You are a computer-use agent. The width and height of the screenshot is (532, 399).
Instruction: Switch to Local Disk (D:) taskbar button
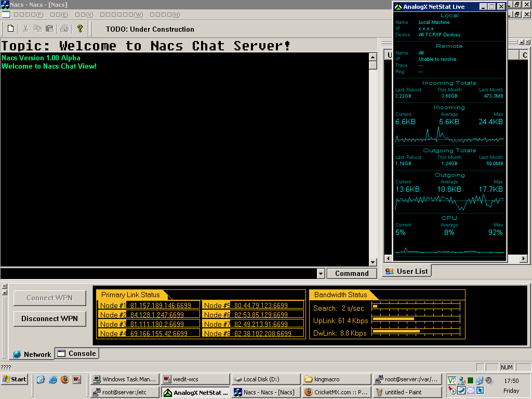click(x=267, y=379)
